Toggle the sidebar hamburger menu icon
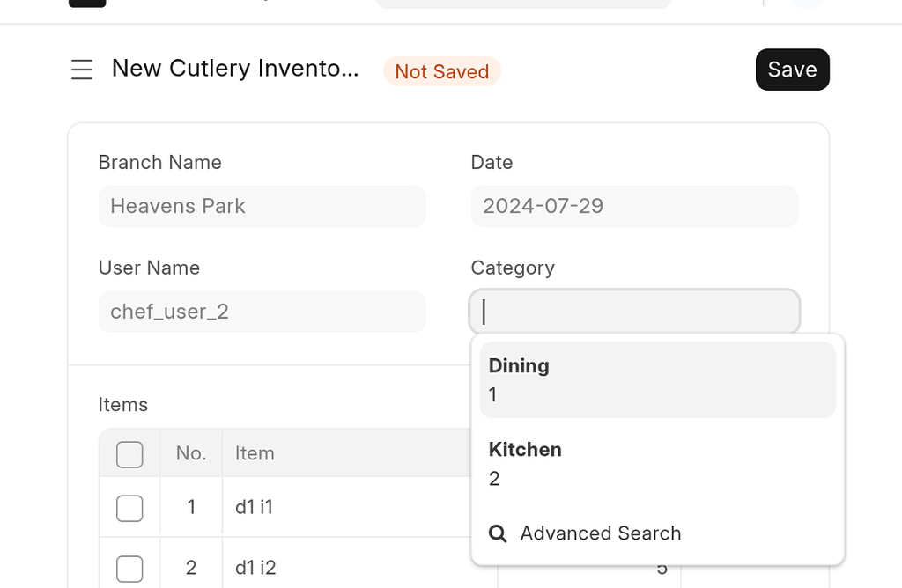Image resolution: width=902 pixels, height=588 pixels. click(82, 70)
